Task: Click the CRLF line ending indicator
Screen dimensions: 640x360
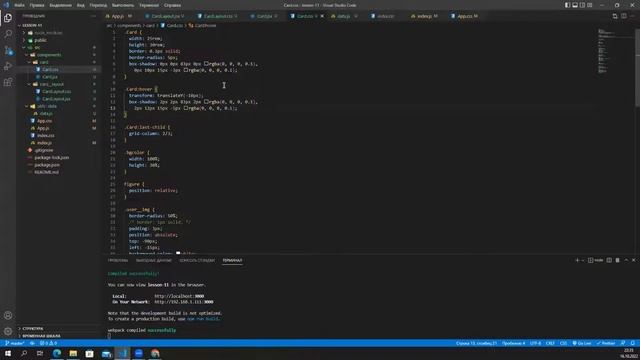Action: (x=550, y=343)
